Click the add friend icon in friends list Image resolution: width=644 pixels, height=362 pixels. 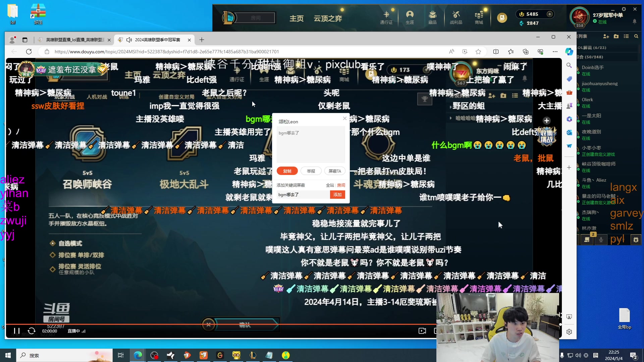click(606, 36)
